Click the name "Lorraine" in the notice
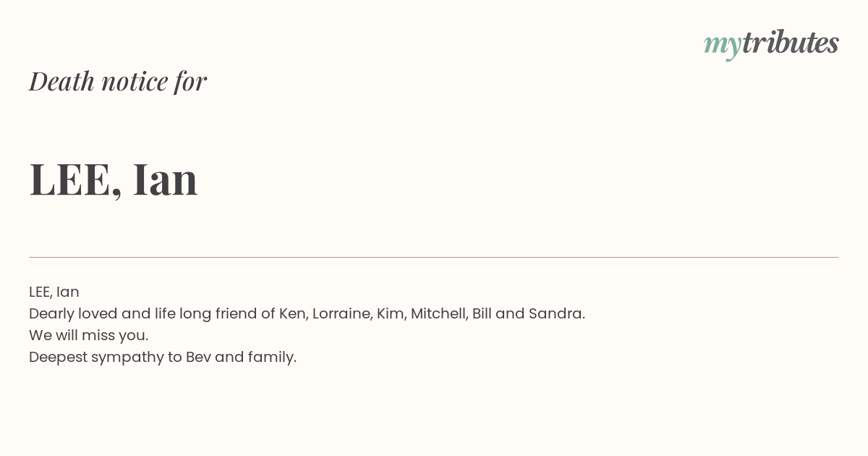Screen dimensions: 868x456 (x=342, y=313)
